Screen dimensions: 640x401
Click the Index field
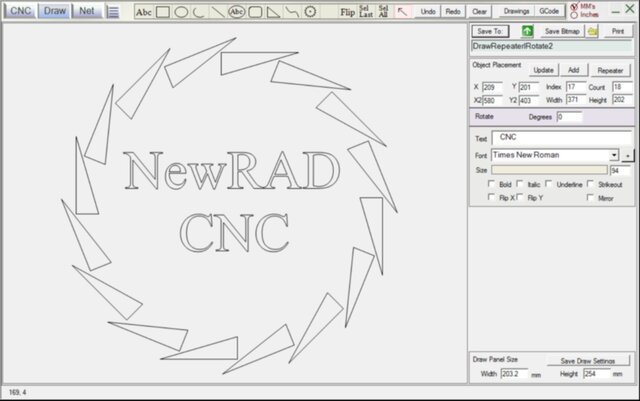pos(576,87)
